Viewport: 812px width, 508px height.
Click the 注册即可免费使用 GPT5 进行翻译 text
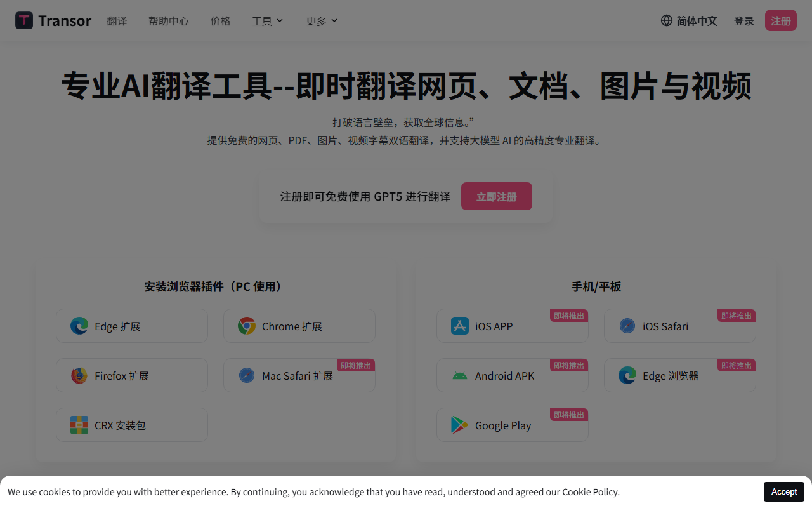point(365,196)
